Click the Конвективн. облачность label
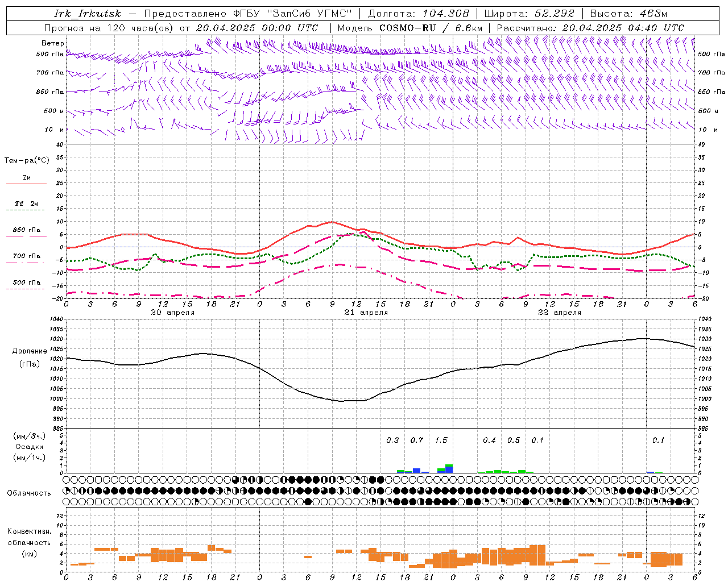The height and width of the screenshot is (582, 728). [x=29, y=537]
